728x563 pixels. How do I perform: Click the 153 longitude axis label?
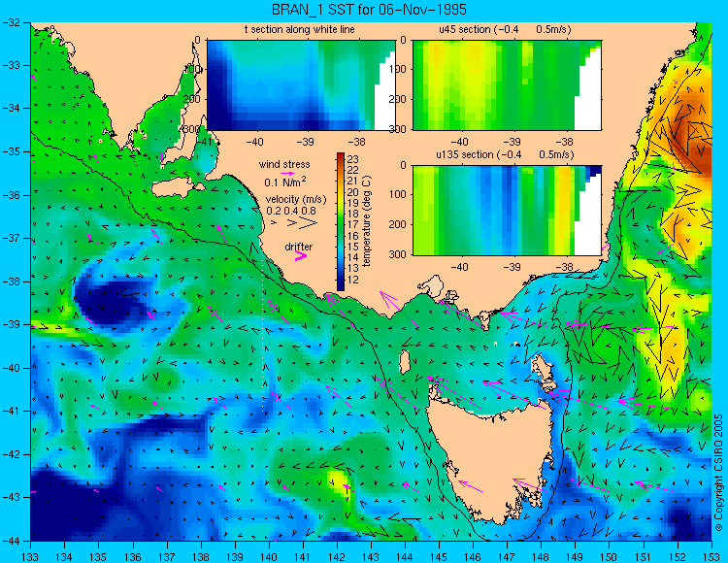point(711,556)
